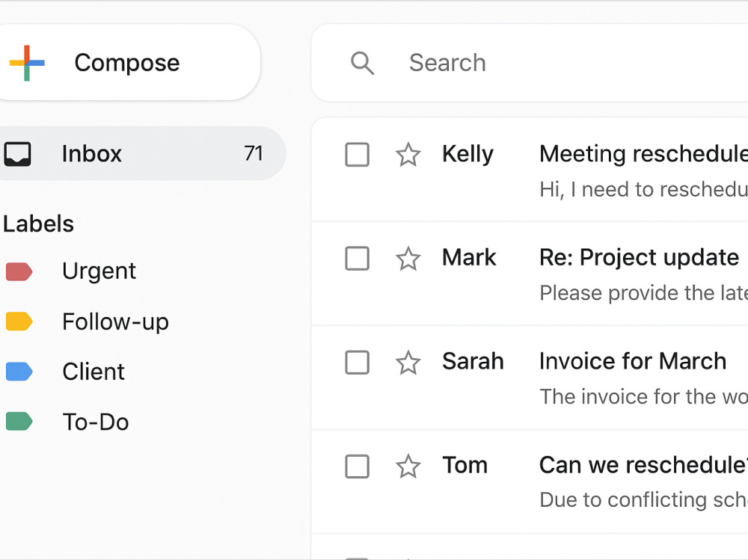
Task: Star the email from Sarah
Action: click(408, 363)
